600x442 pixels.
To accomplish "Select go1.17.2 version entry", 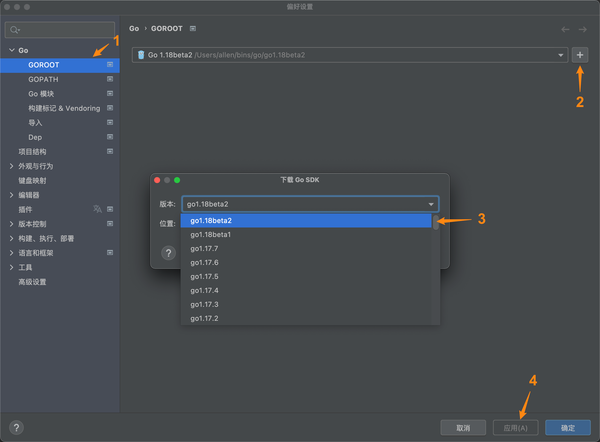I will pyautogui.click(x=306, y=318).
